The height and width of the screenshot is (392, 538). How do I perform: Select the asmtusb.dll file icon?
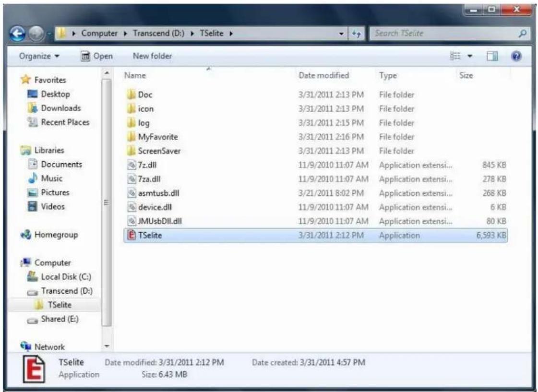click(x=132, y=193)
